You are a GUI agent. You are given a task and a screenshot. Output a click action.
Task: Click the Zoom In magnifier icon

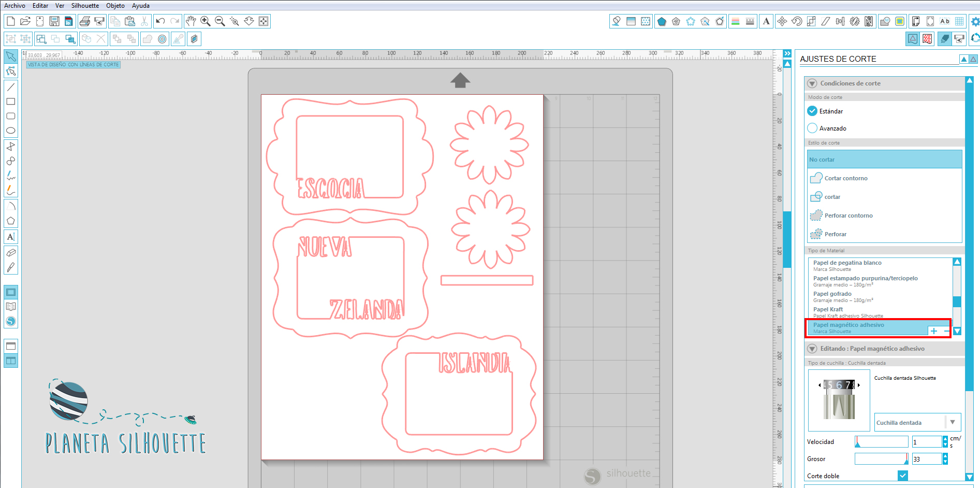coord(206,21)
